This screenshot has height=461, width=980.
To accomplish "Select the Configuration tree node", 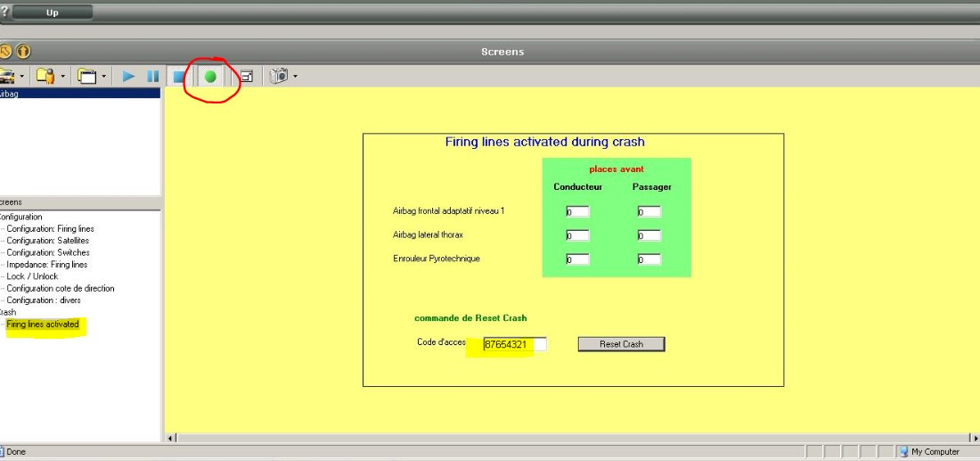I will pos(20,217).
